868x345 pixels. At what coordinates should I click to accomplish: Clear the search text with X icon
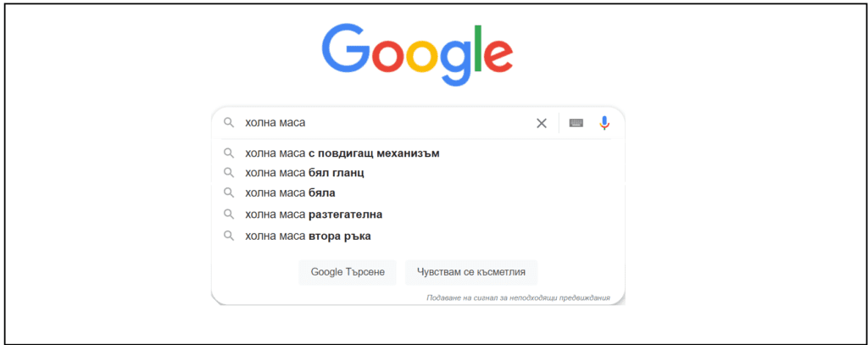(x=541, y=123)
